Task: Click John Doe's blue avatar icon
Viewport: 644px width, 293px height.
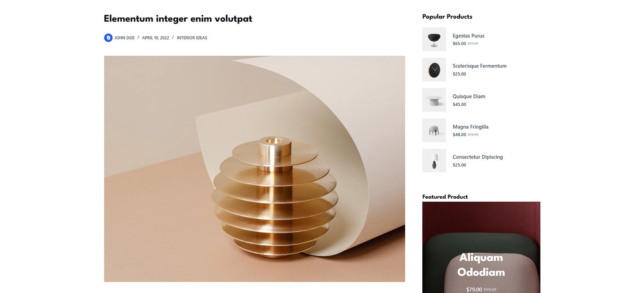Action: point(108,37)
